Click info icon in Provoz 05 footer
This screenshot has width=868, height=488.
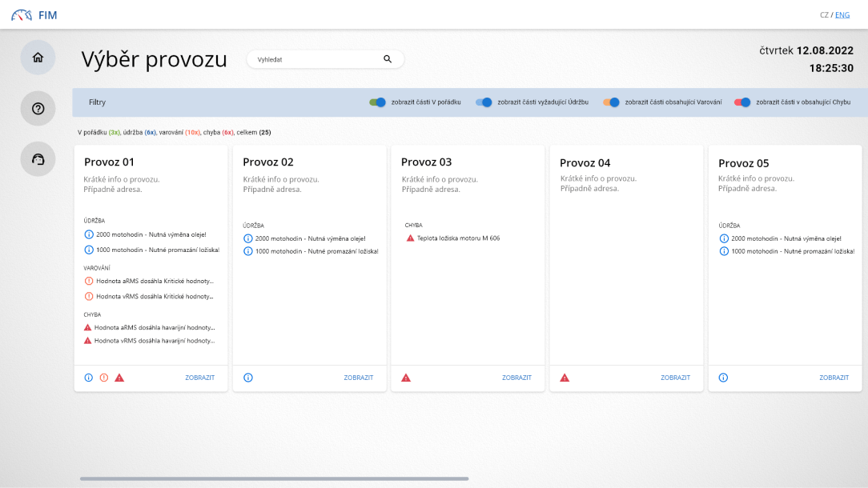pyautogui.click(x=723, y=378)
